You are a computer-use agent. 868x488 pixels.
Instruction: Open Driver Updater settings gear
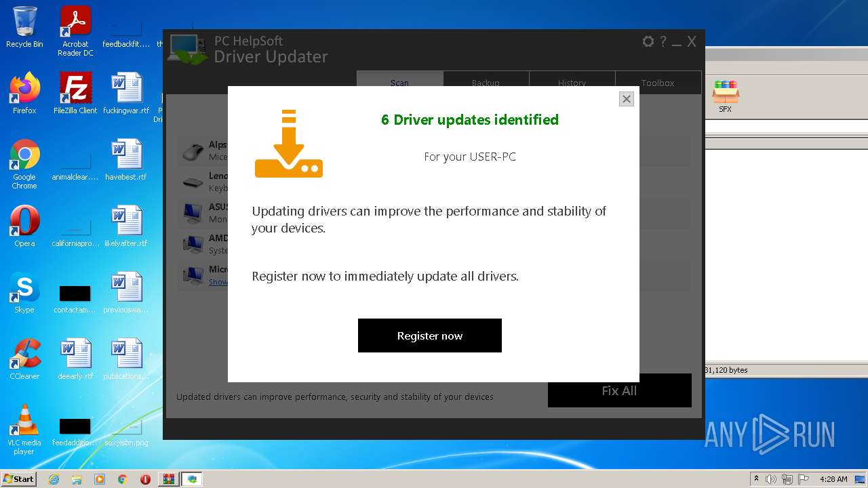pos(648,41)
